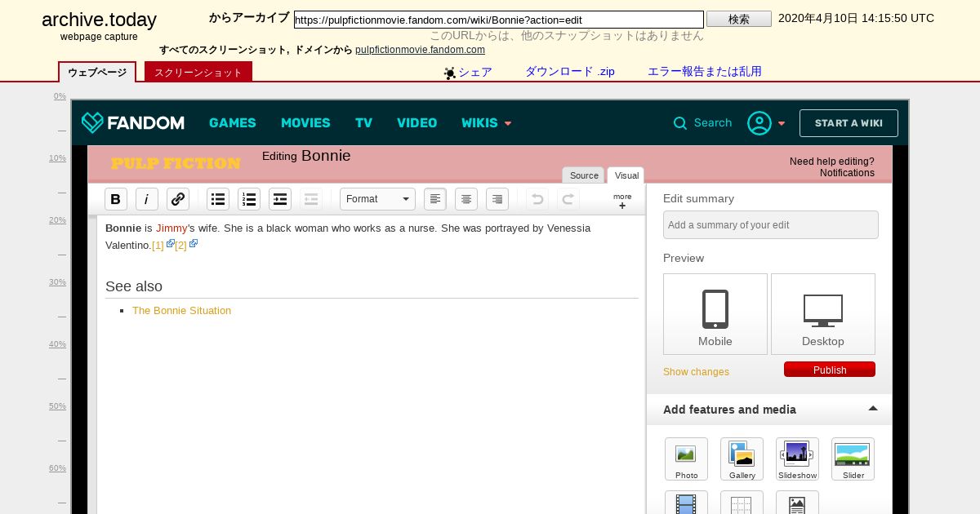Viewport: 980px width, 514px height.
Task: Click the archive URL input field
Action: 499,20
